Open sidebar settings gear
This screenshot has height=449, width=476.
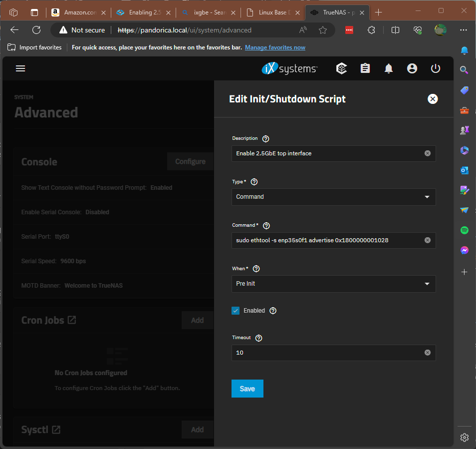(x=464, y=438)
